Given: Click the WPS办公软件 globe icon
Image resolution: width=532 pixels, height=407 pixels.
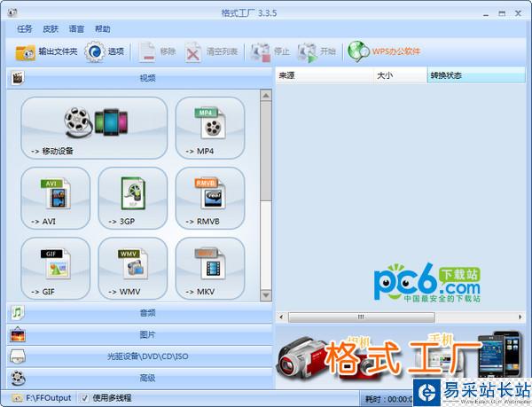Looking at the screenshot, I should pyautogui.click(x=358, y=51).
